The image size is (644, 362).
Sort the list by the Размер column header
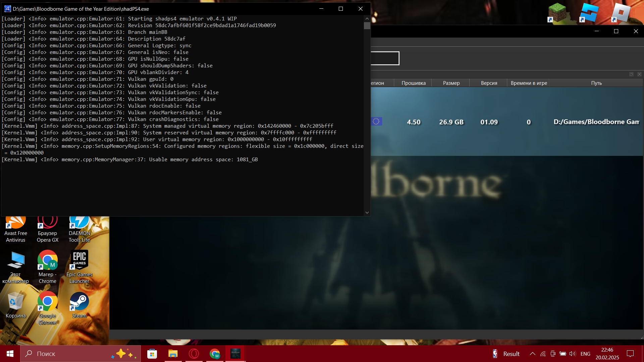click(451, 83)
